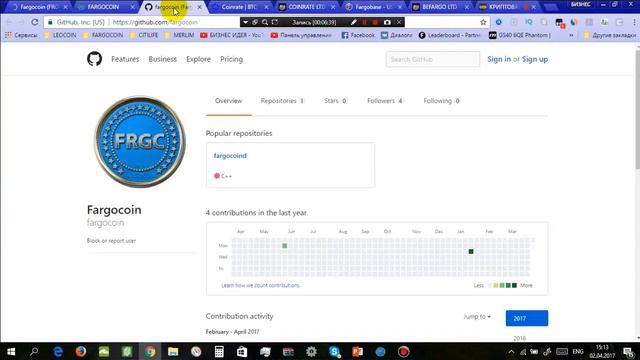Bookmark page with the star icon
Screen dimensions: 640x360
pyautogui.click(x=483, y=22)
